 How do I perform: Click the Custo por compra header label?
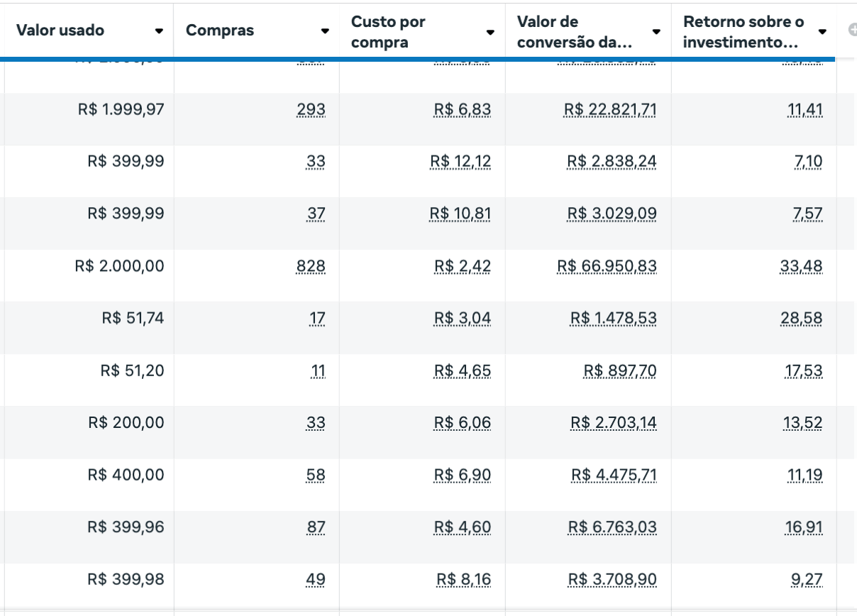tap(389, 32)
